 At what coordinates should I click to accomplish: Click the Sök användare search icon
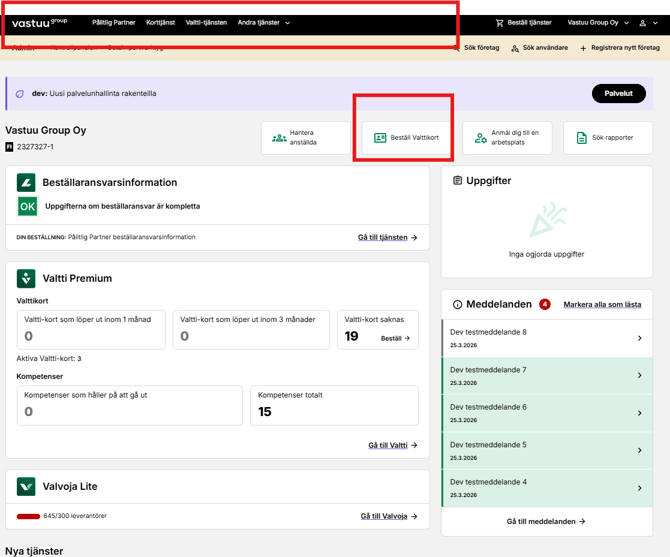coord(515,48)
